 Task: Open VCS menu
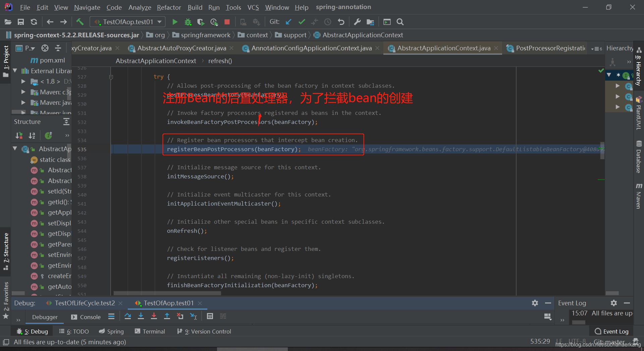253,7
